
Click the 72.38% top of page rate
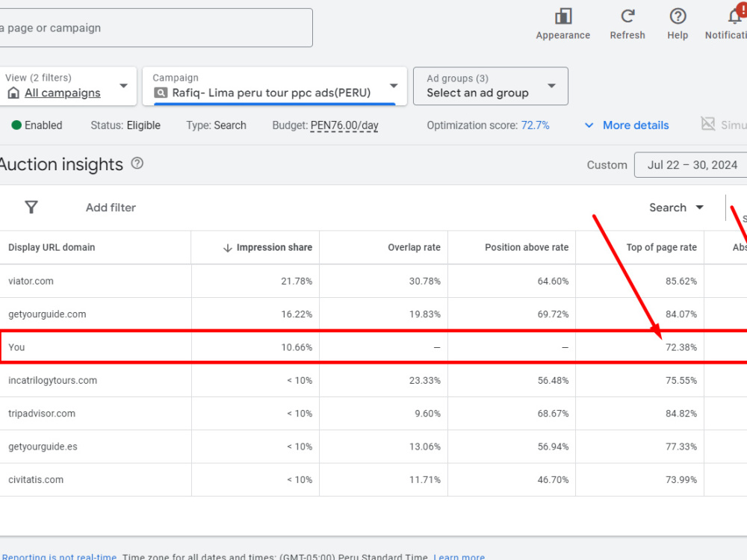[681, 347]
